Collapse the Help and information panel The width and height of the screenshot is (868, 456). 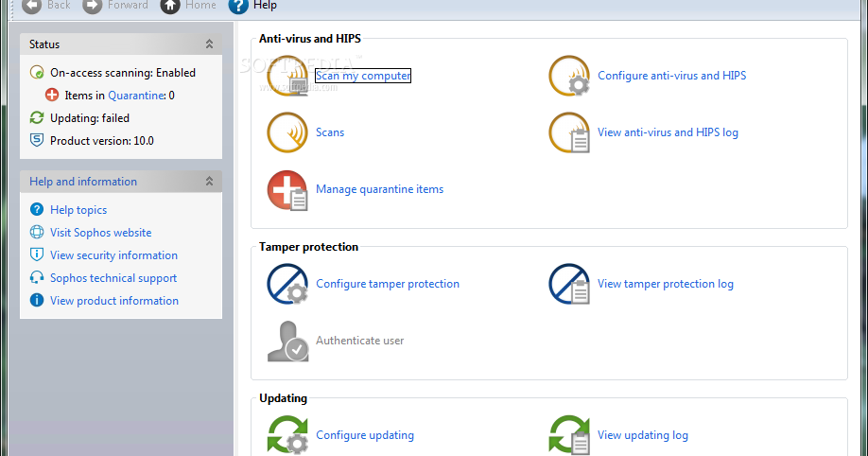209,182
